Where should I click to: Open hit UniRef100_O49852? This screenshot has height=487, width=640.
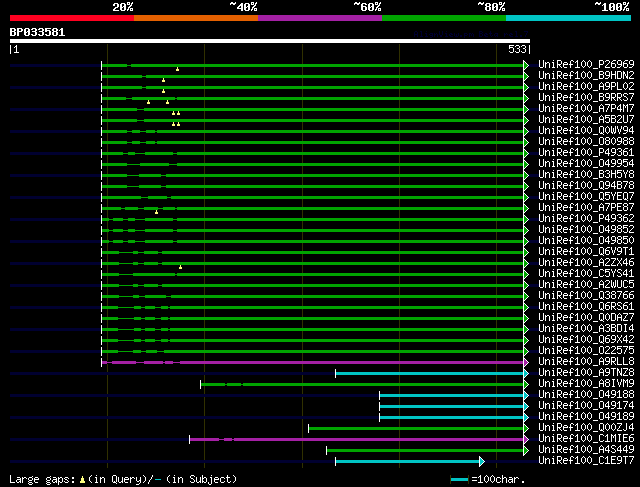pos(586,229)
